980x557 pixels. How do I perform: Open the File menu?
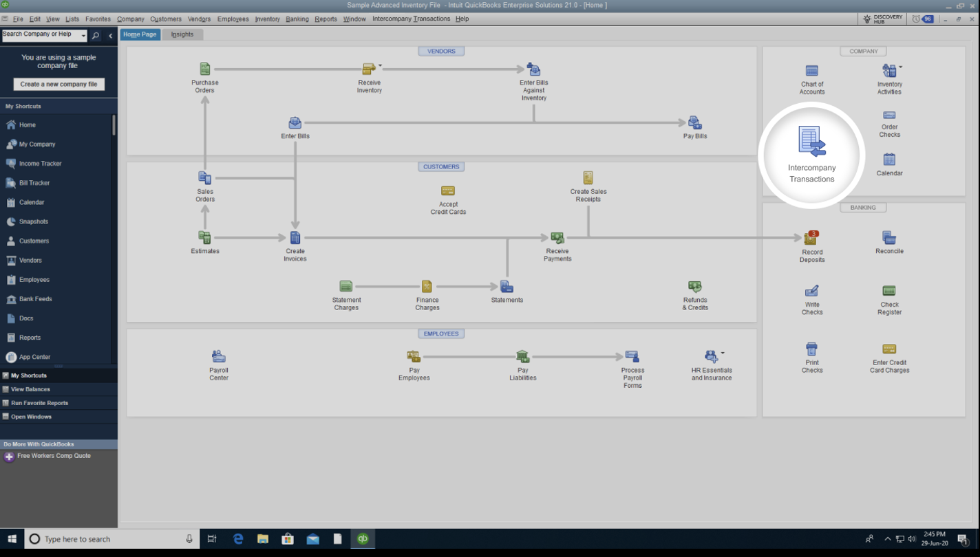(x=18, y=19)
